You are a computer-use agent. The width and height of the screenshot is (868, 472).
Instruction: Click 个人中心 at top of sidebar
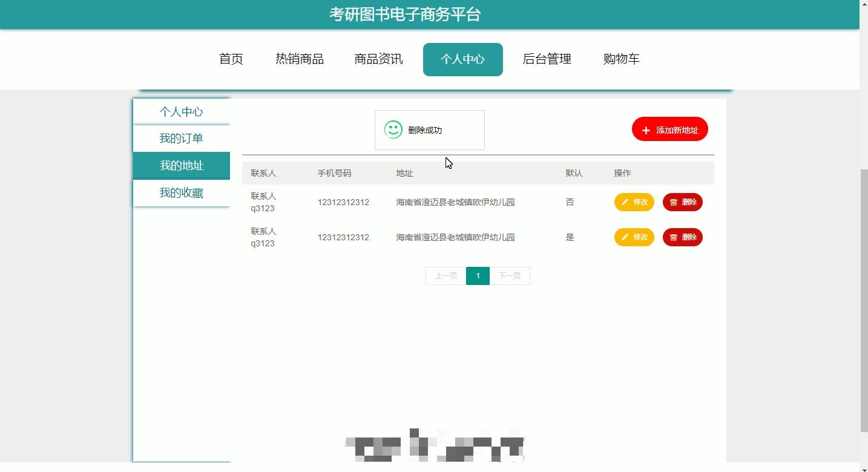click(x=181, y=111)
